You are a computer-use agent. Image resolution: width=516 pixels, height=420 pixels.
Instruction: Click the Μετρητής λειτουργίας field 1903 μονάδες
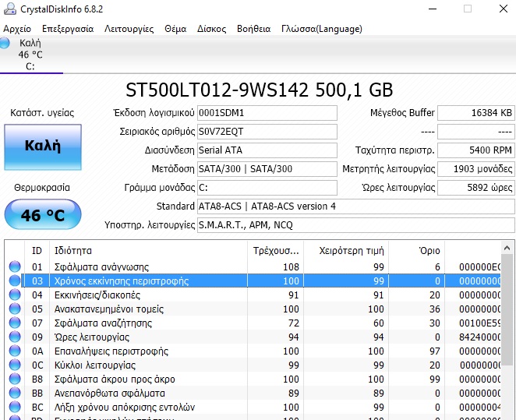[x=476, y=169]
